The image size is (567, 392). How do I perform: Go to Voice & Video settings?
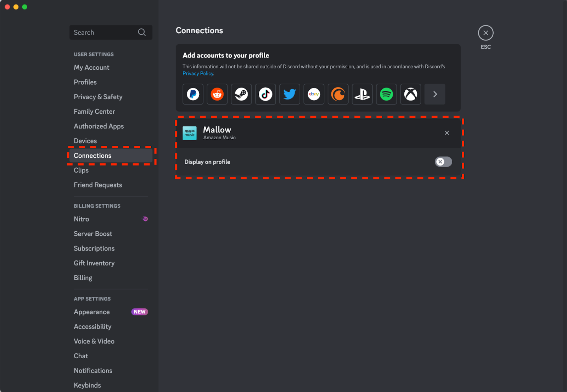[111, 341]
